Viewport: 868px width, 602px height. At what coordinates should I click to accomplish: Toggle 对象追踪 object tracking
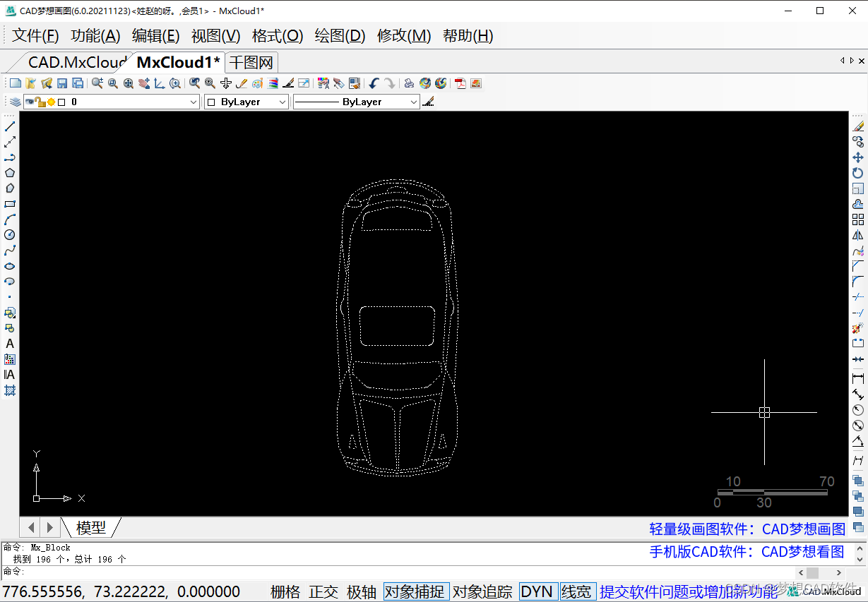click(x=482, y=592)
